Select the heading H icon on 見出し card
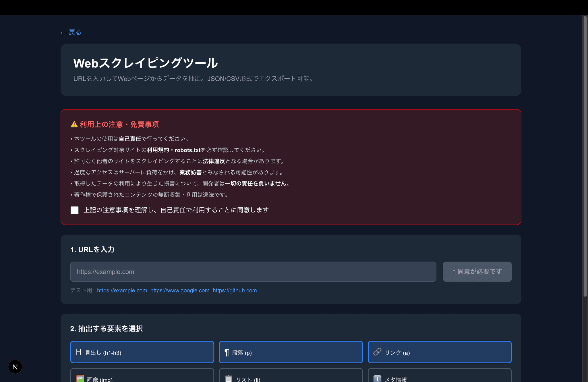588x382 pixels. (78, 352)
